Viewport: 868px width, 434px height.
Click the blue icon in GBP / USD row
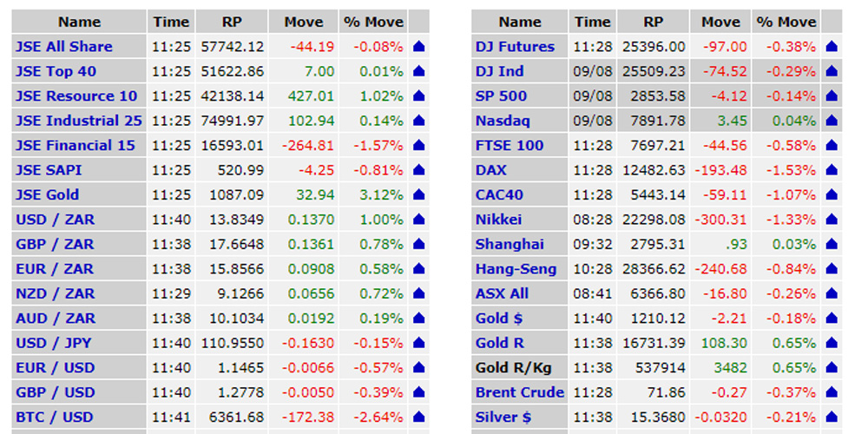pos(418,392)
